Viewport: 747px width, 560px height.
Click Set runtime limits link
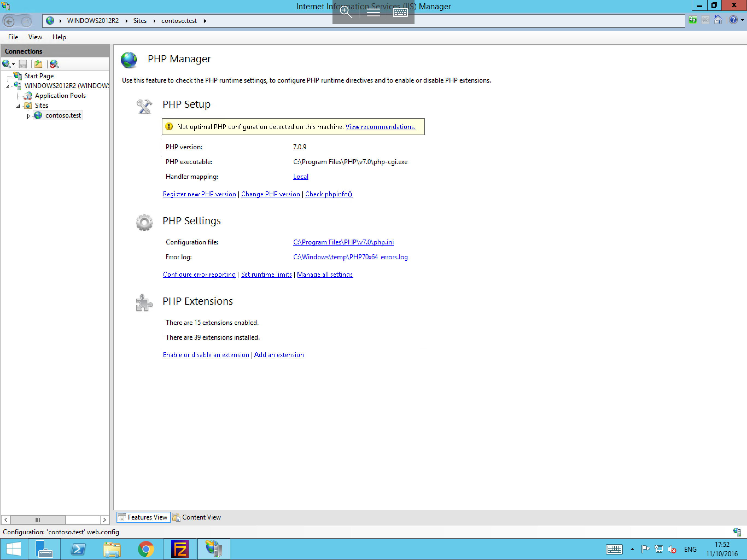(x=266, y=274)
